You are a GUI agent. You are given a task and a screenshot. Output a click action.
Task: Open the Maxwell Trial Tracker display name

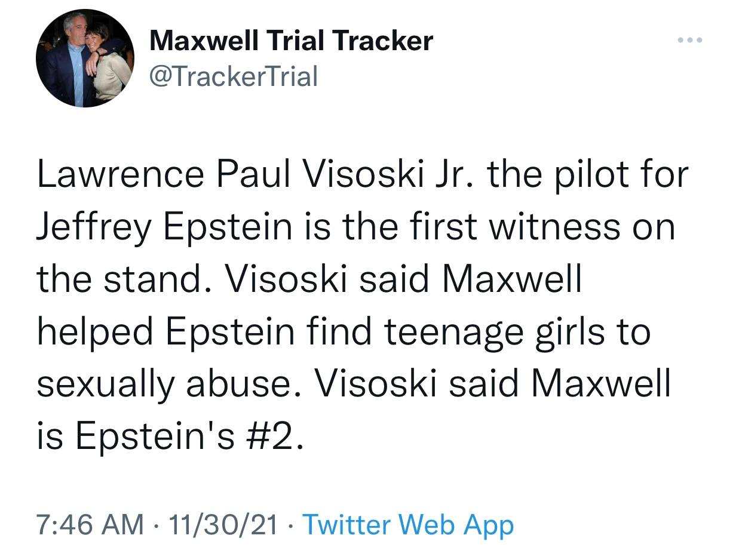point(291,41)
